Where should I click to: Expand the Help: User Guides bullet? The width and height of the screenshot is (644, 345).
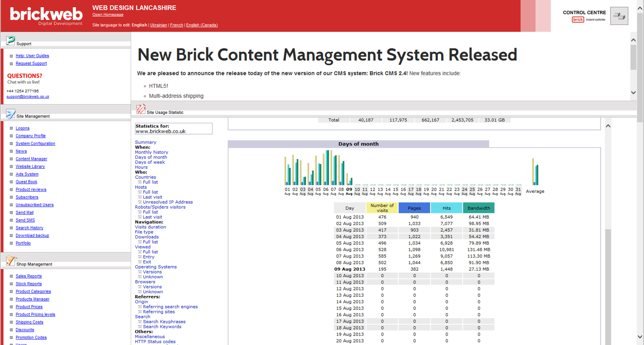(11, 56)
